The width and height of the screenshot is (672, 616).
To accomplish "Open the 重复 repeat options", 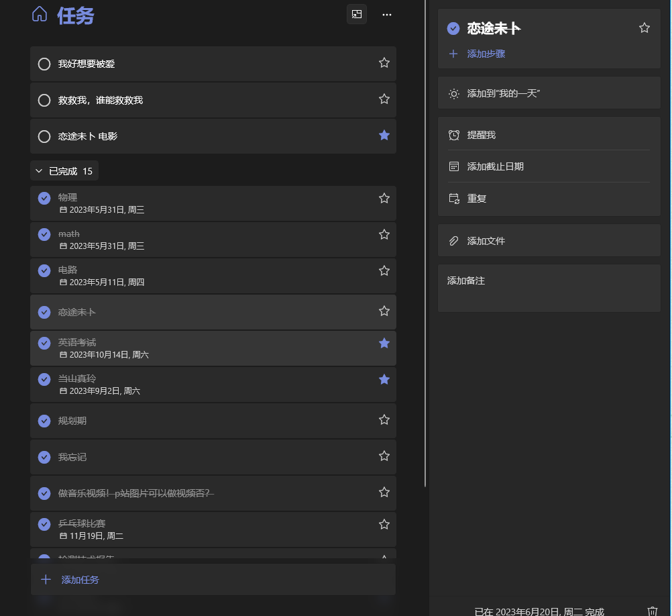I will 476,199.
